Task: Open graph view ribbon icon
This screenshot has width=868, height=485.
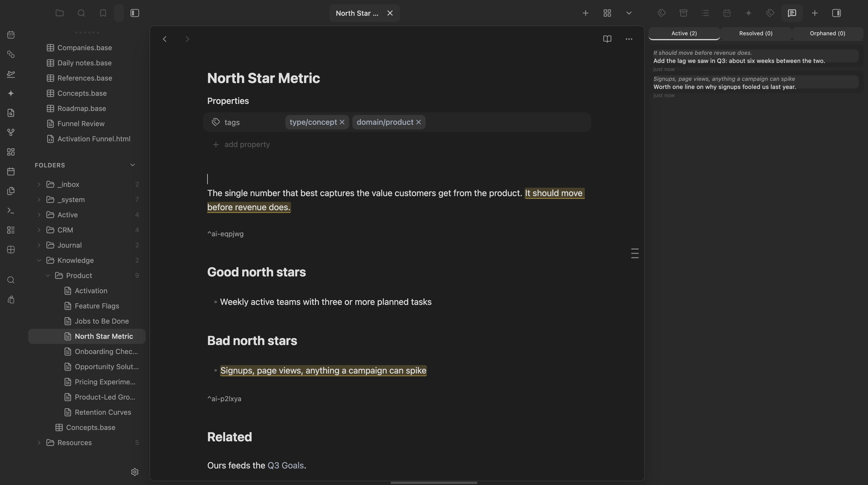Action: click(11, 132)
